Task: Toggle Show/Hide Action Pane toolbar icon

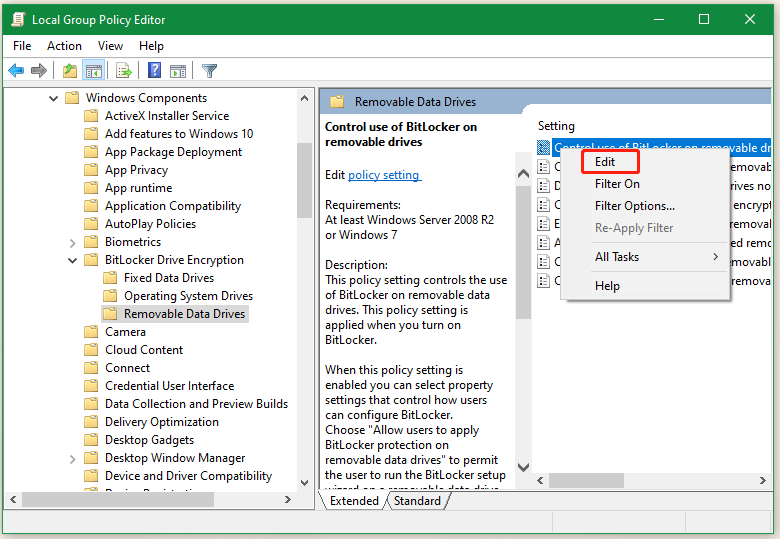Action: pyautogui.click(x=178, y=71)
